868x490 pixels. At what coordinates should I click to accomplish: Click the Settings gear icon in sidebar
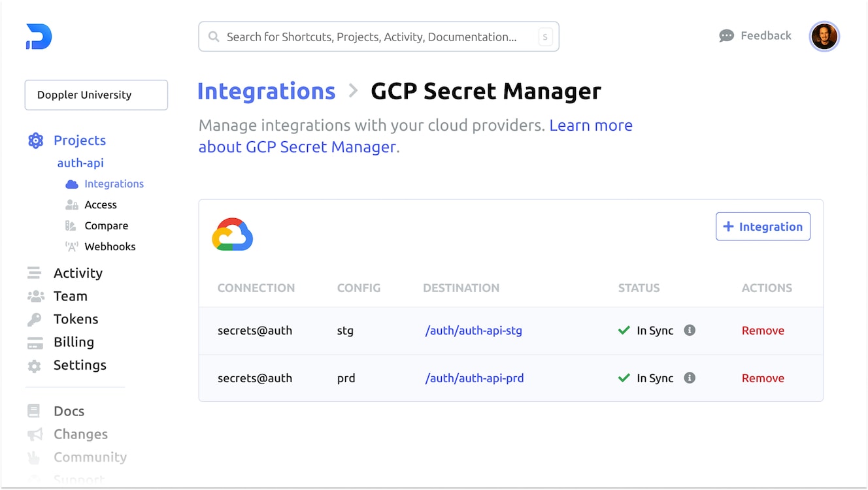point(34,366)
